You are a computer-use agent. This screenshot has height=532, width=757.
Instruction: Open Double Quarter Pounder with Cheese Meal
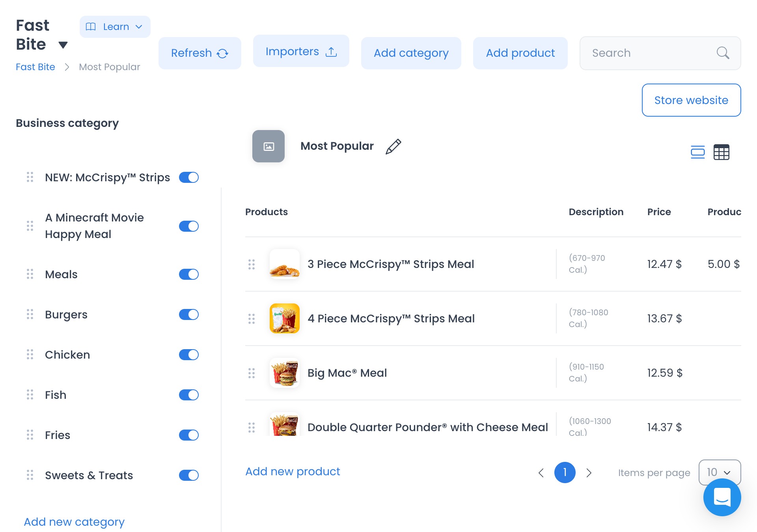point(428,427)
